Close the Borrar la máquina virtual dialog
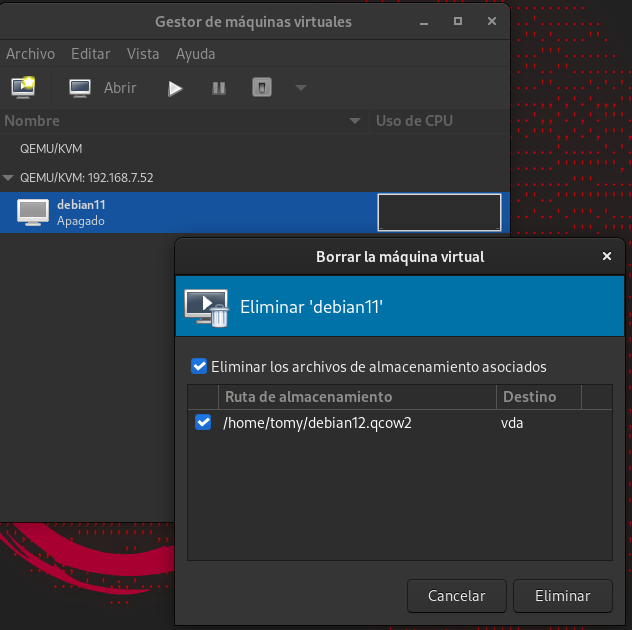This screenshot has width=632, height=630. [606, 257]
